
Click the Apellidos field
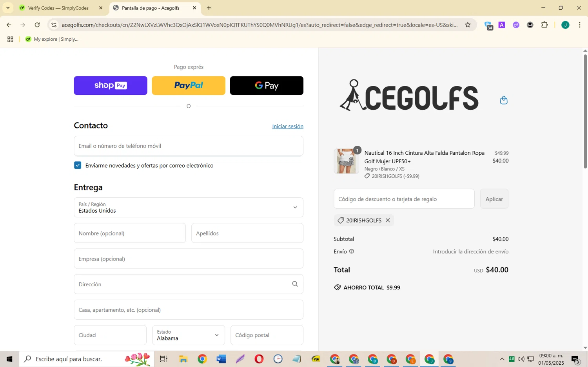247,233
